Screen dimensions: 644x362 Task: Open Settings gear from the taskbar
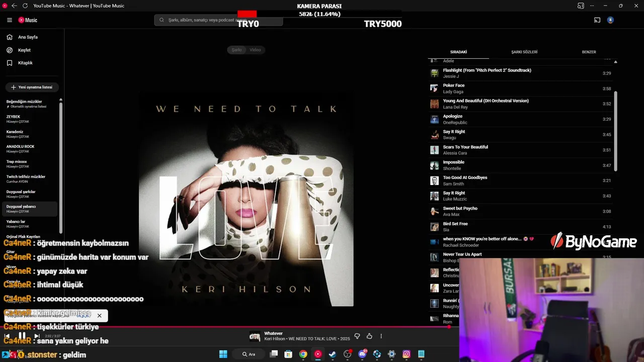tap(391, 354)
